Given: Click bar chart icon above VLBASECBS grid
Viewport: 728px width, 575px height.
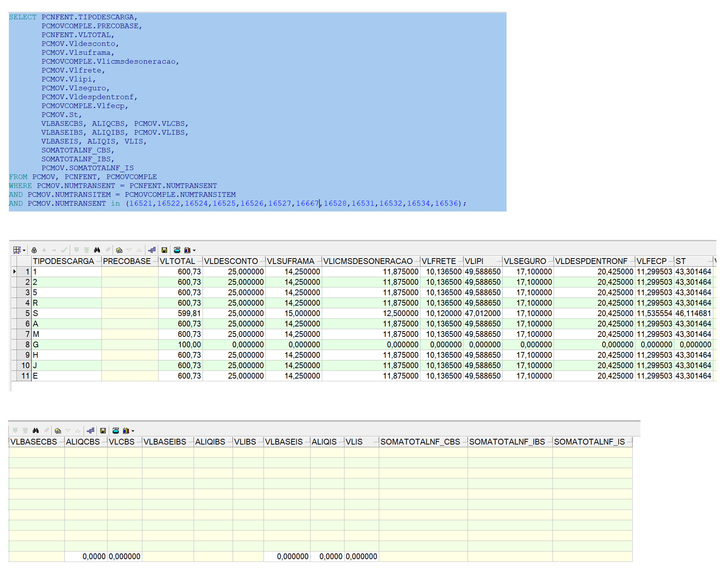Looking at the screenshot, I should pos(126,431).
